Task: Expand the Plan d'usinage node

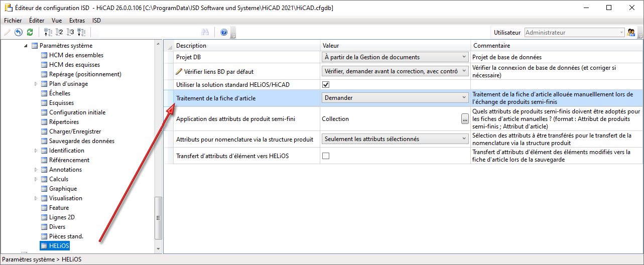Action: point(36,84)
